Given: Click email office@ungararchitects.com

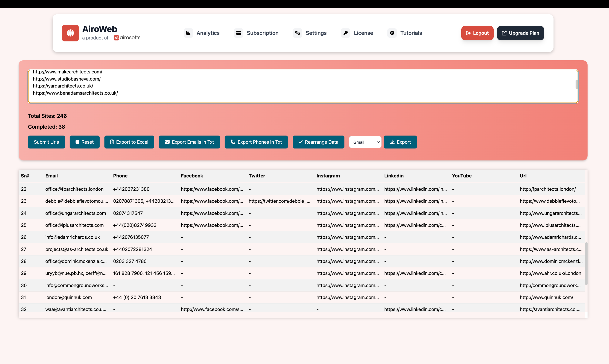Looking at the screenshot, I should (x=76, y=213).
